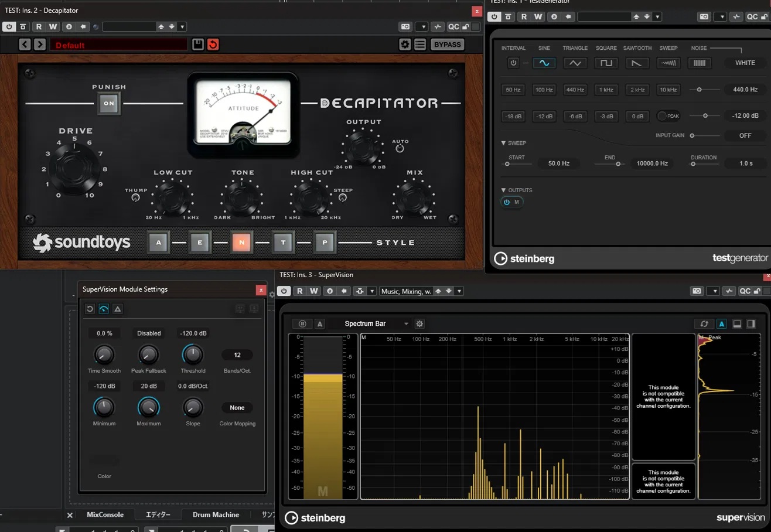Toggle SuperVision plugin power in window header

[x=284, y=291]
